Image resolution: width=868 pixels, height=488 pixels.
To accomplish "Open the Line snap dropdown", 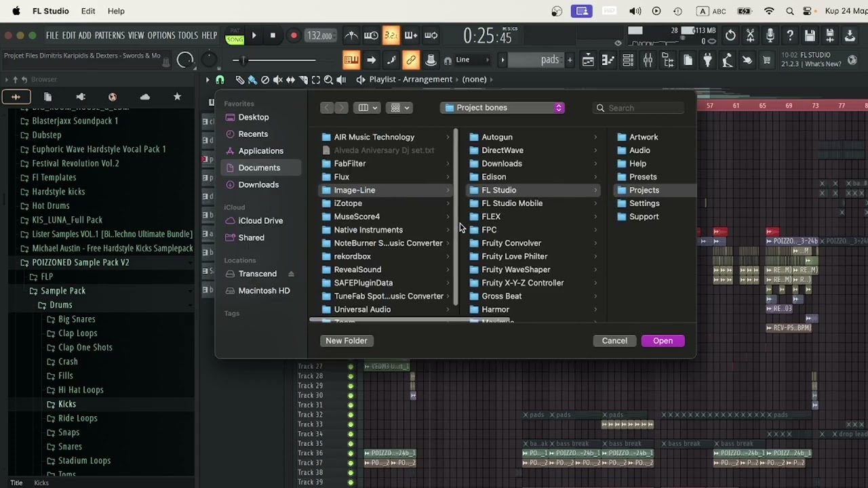I will [473, 60].
